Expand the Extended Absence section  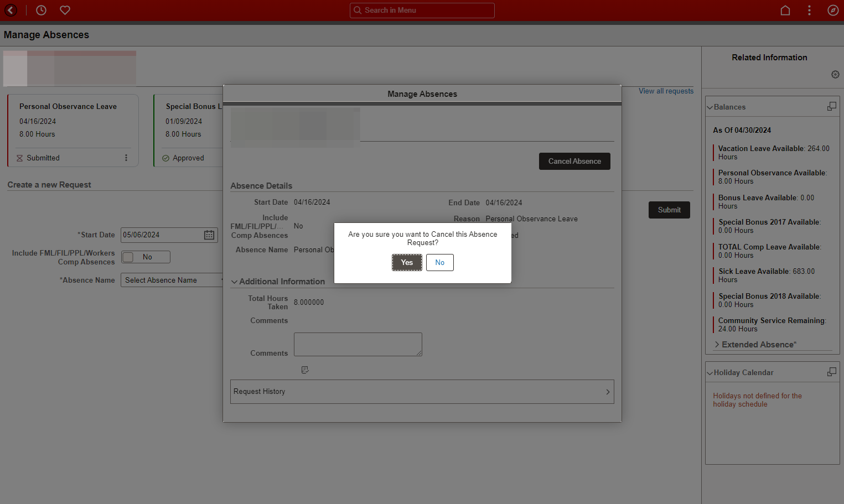pyautogui.click(x=717, y=344)
